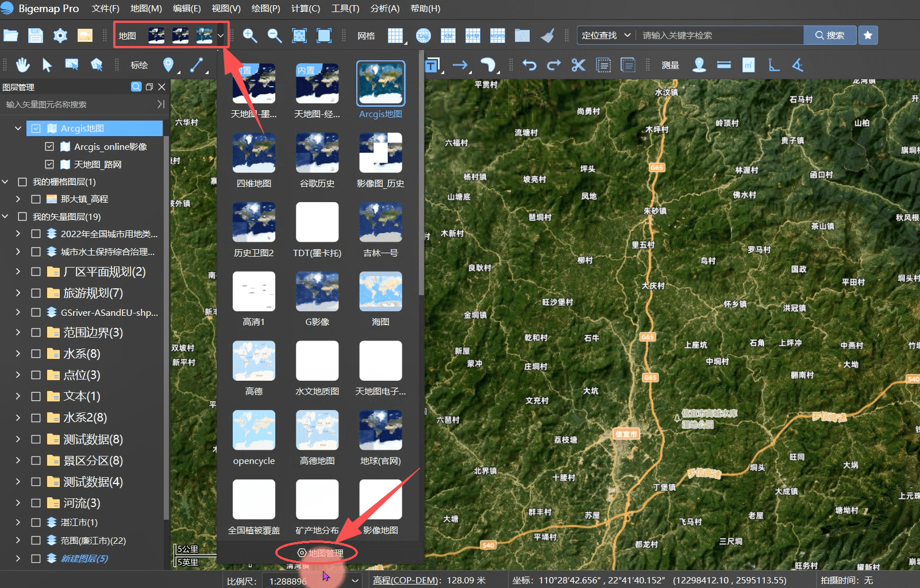Select the line drawing tool
This screenshot has width=920, height=588.
coord(197,65)
